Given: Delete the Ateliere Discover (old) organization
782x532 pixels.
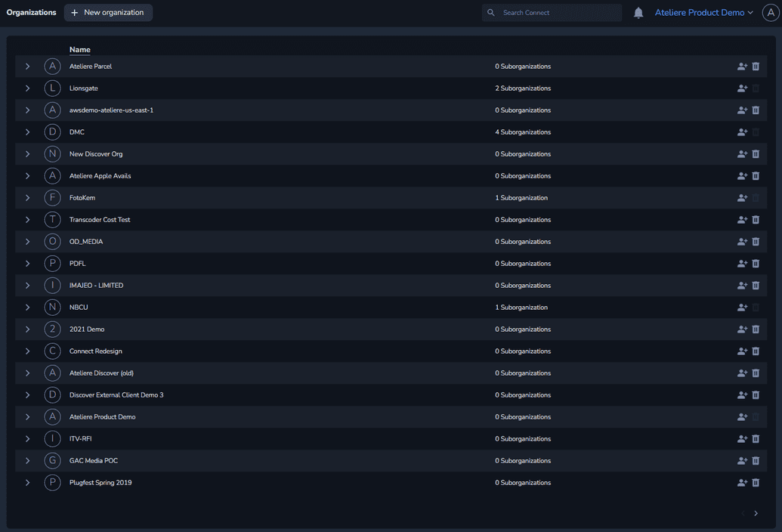Looking at the screenshot, I should click(x=756, y=373).
